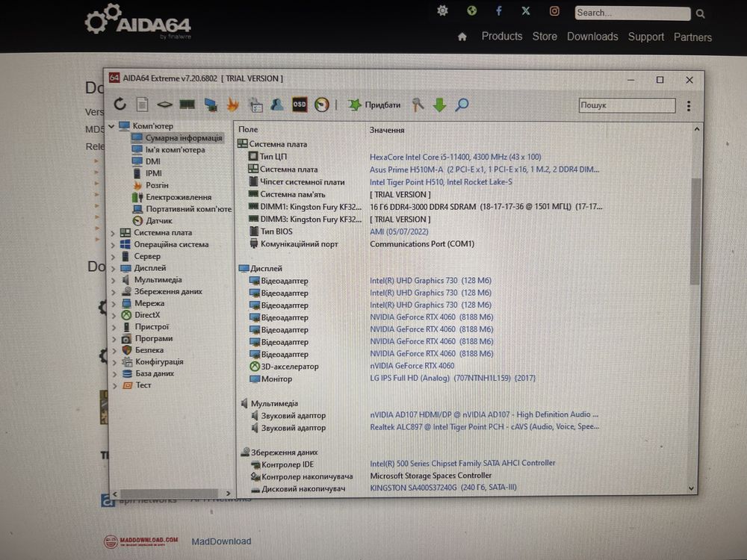Open Downloads in website navigation
The image size is (747, 560).
point(592,37)
